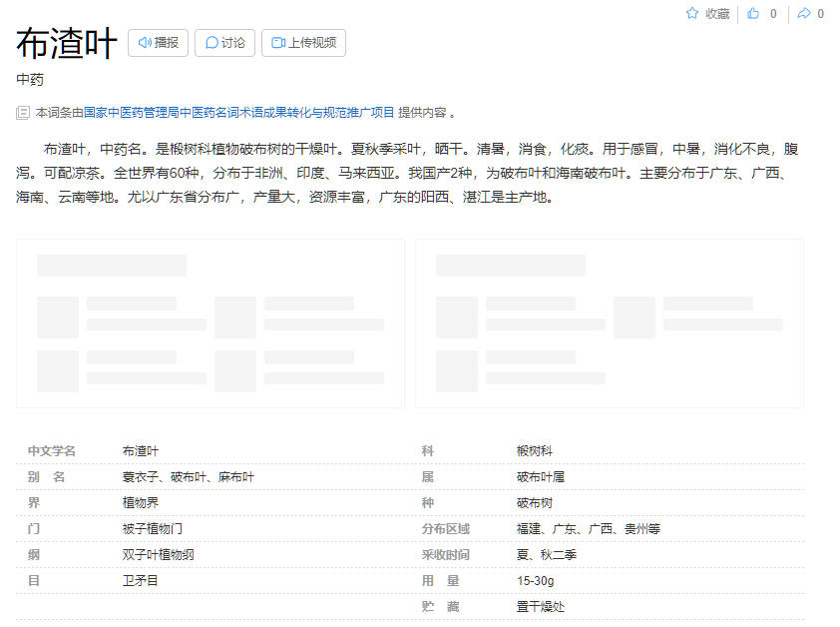Image resolution: width=840 pixels, height=627 pixels.
Task: Click the thumbs-up like icon
Action: (753, 14)
